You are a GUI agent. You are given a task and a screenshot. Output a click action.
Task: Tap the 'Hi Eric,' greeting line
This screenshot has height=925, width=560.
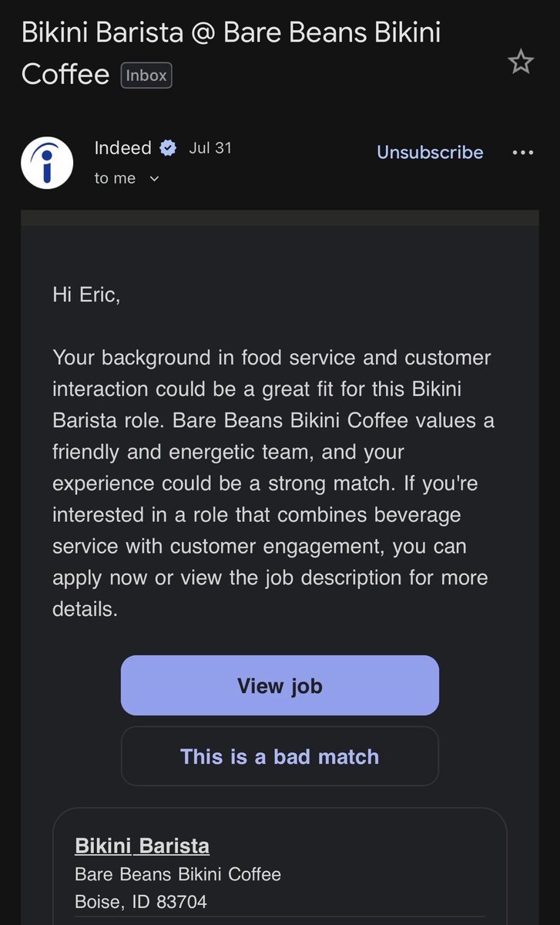tap(86, 294)
